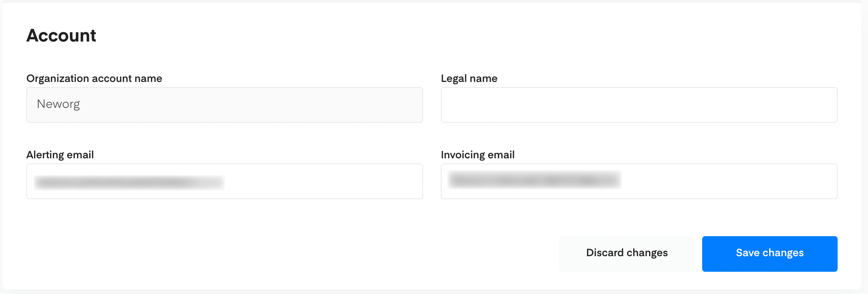
Task: Select the Invoicing email input field
Action: pyautogui.click(x=639, y=181)
